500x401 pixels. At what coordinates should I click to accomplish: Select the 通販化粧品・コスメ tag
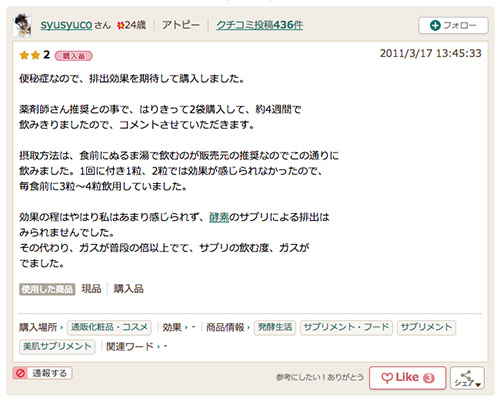[109, 327]
